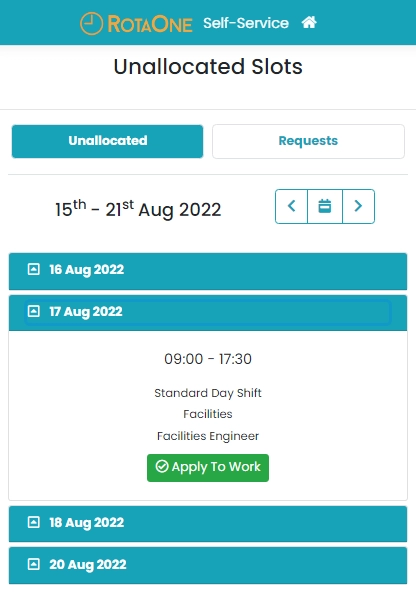
Task: Click the square icon beside 17 Aug 2022
Action: coord(34,311)
